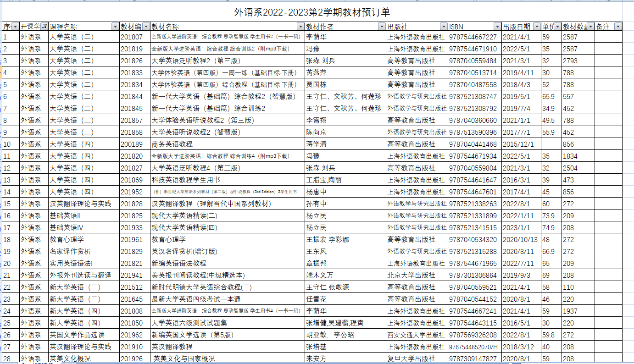Select author cell 蒋学清
This screenshot has height=364, width=634.
tap(345, 144)
